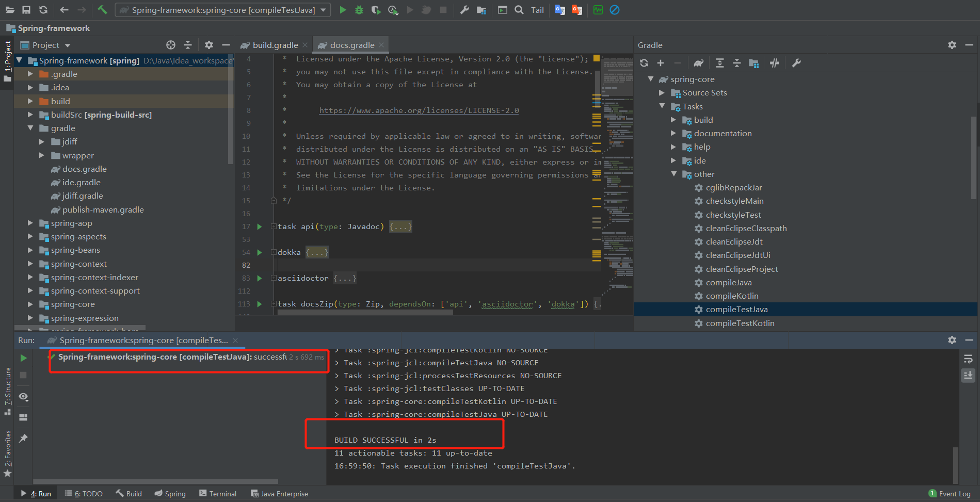The height and width of the screenshot is (502, 980).
Task: Open the Structure side tool window
Action: tap(7, 391)
